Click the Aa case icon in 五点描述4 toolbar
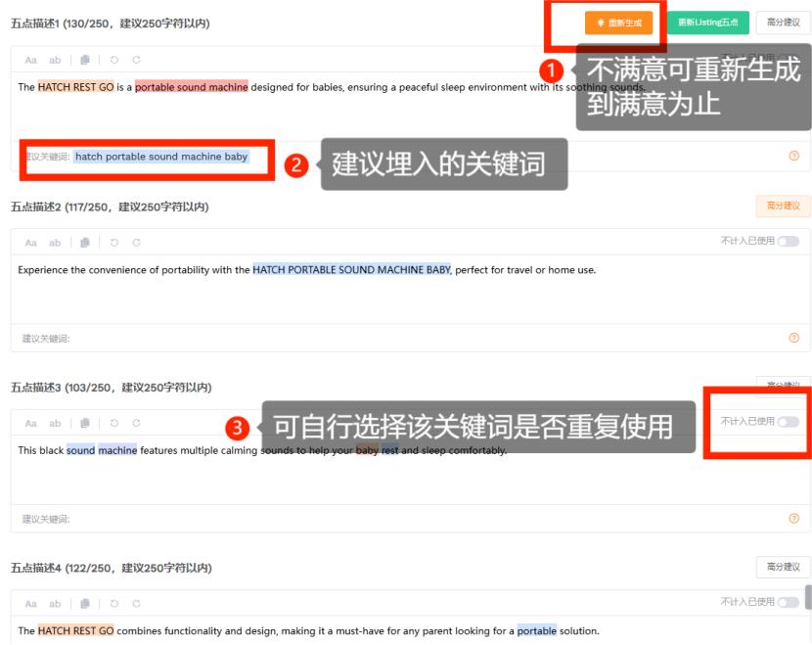 click(30, 604)
